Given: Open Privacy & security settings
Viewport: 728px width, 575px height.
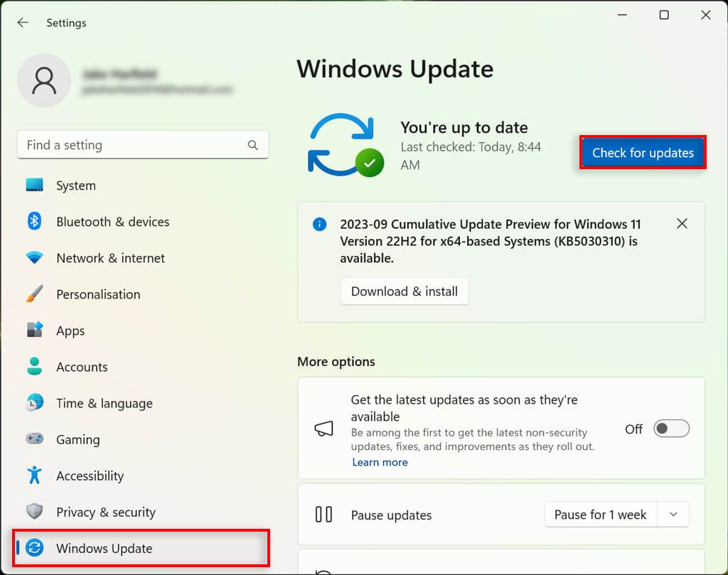Looking at the screenshot, I should (143, 512).
